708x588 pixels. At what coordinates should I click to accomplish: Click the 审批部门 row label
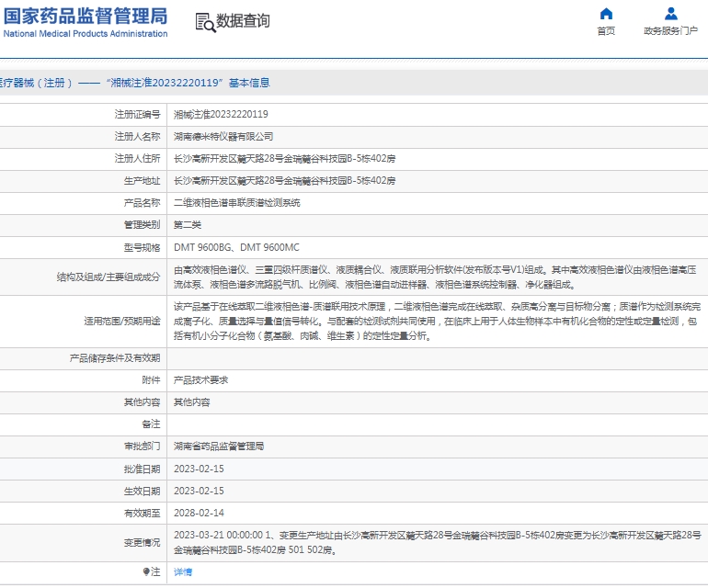pos(143,447)
